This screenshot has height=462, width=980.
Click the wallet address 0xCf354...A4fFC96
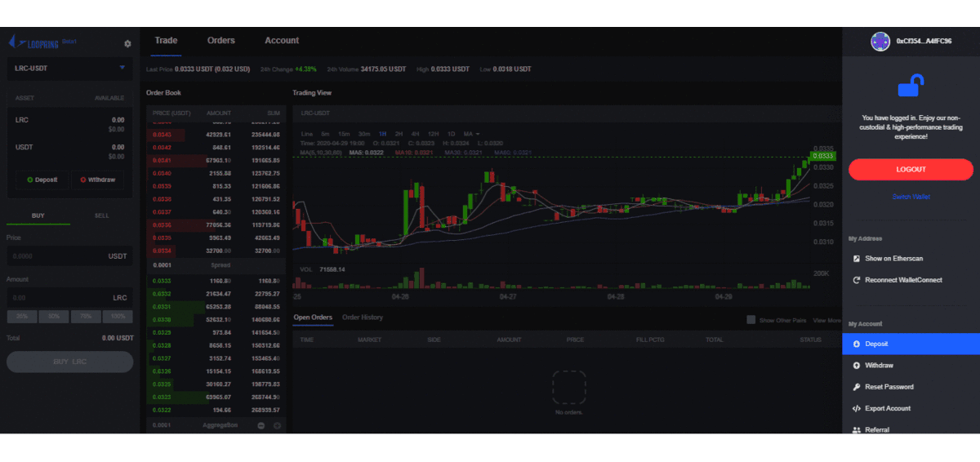[x=924, y=41]
